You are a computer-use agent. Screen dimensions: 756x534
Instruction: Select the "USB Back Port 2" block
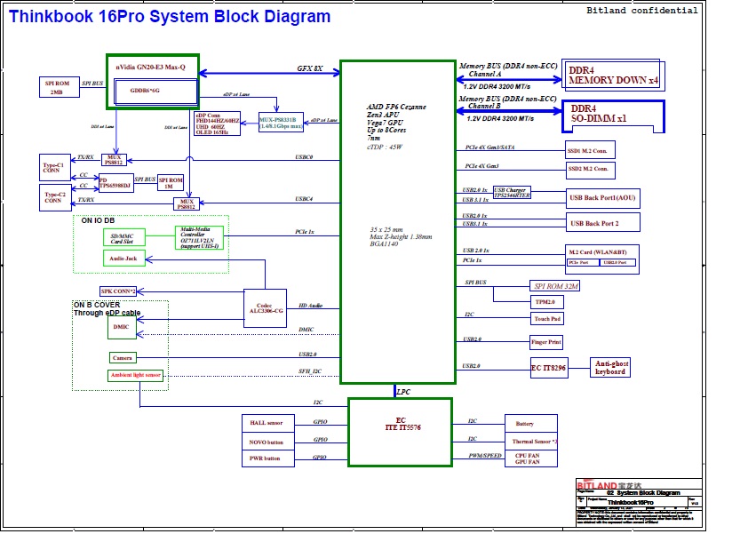[602, 223]
